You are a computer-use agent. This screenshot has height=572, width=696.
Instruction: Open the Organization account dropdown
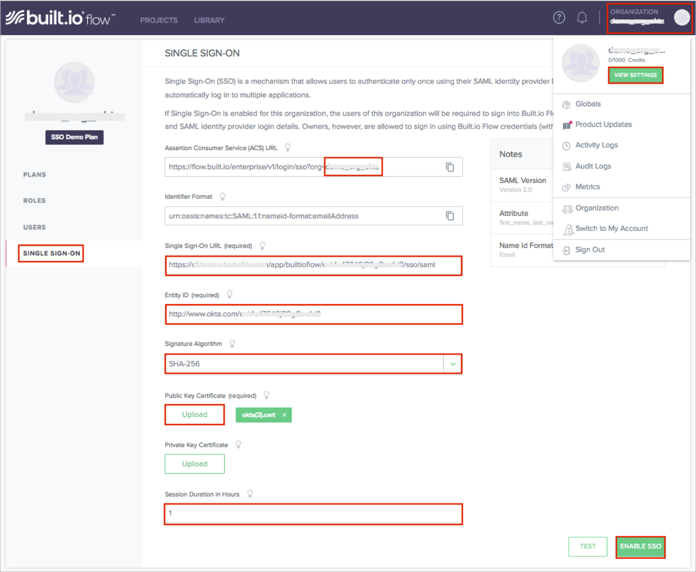[649, 18]
